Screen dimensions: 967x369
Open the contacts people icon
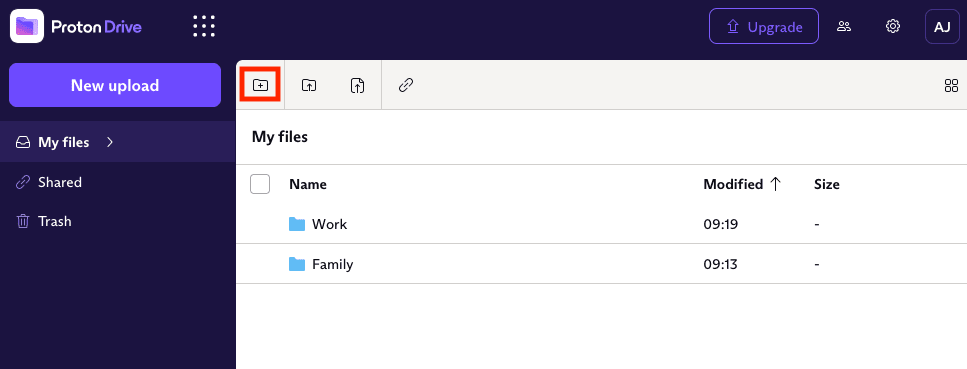click(844, 27)
